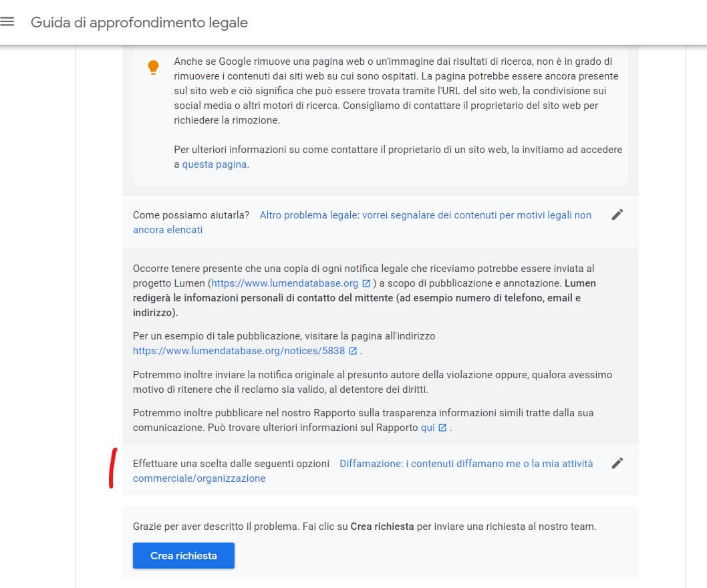Click pencil icon beside the Diffamazione choice
This screenshot has height=588, width=707.
coord(617,463)
